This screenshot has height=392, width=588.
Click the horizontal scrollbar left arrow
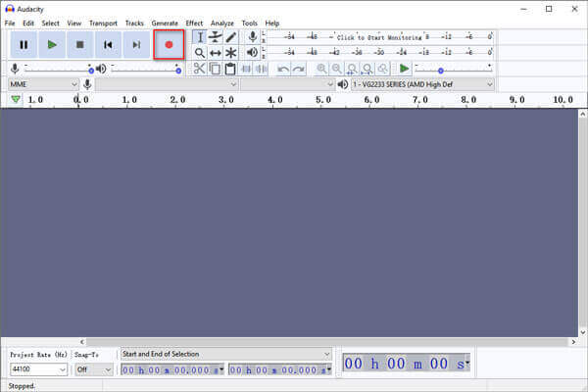pos(82,342)
